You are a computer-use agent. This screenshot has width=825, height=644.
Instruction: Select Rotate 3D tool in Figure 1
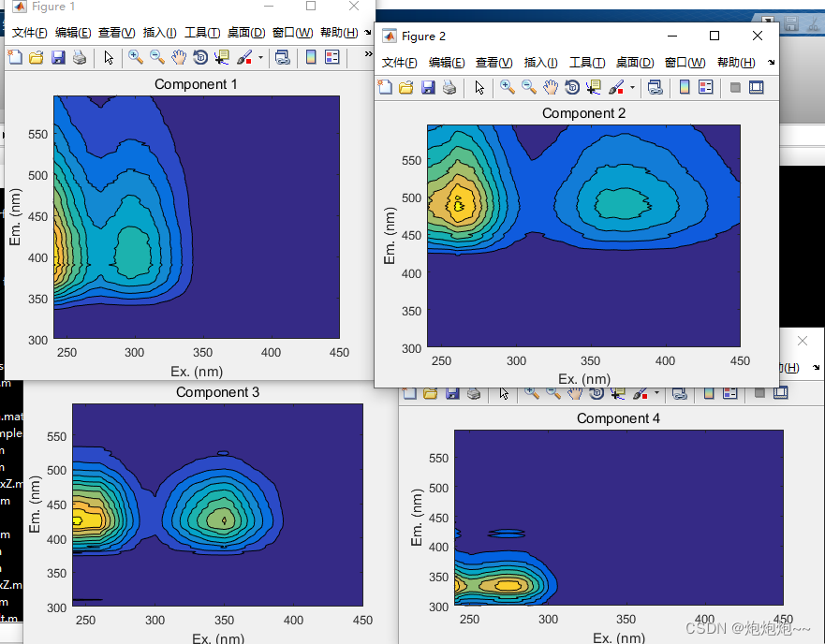200,57
